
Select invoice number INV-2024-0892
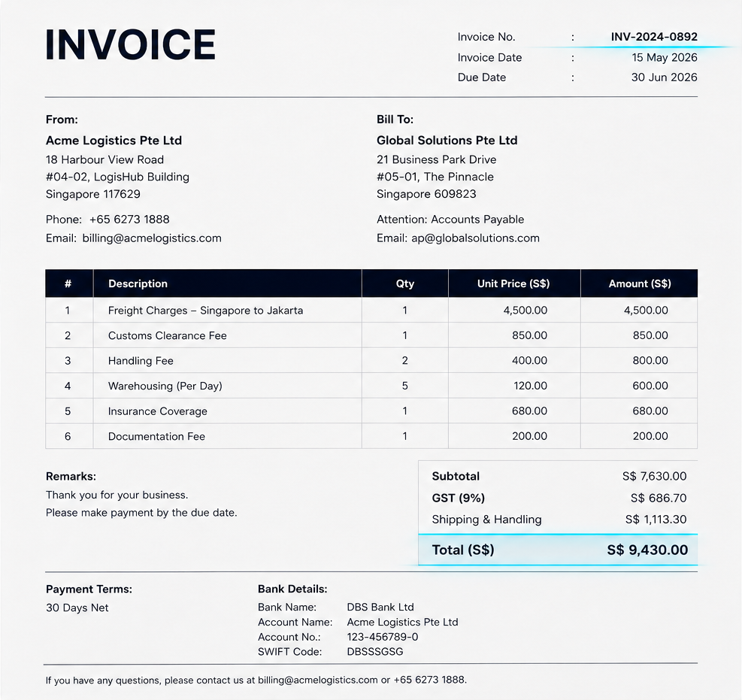pos(654,37)
